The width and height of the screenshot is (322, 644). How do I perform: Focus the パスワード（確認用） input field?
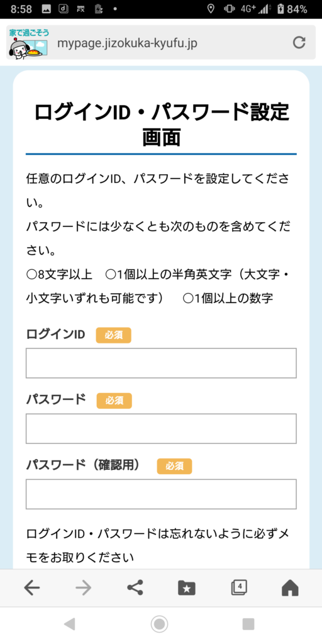tap(161, 494)
